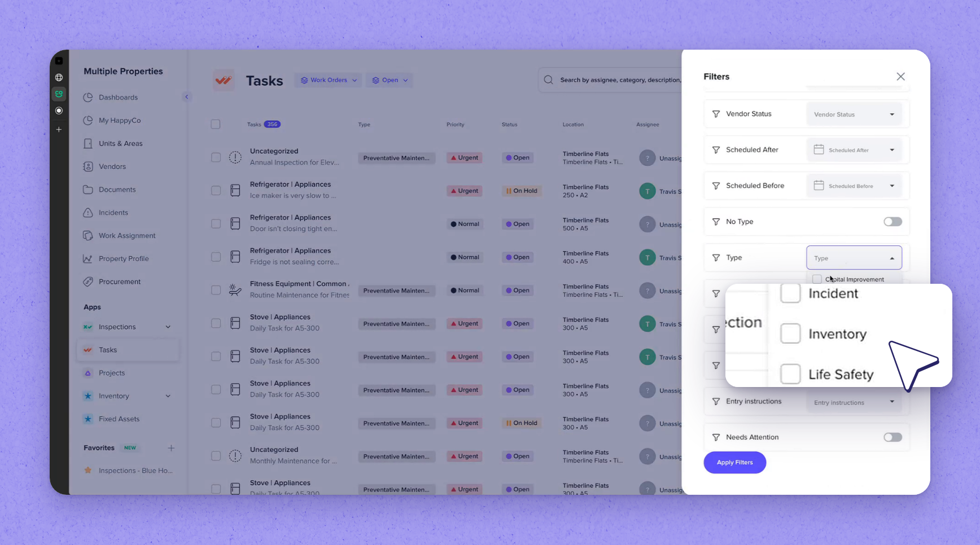Click the plus icon in left rail
The width and height of the screenshot is (980, 545).
59,129
